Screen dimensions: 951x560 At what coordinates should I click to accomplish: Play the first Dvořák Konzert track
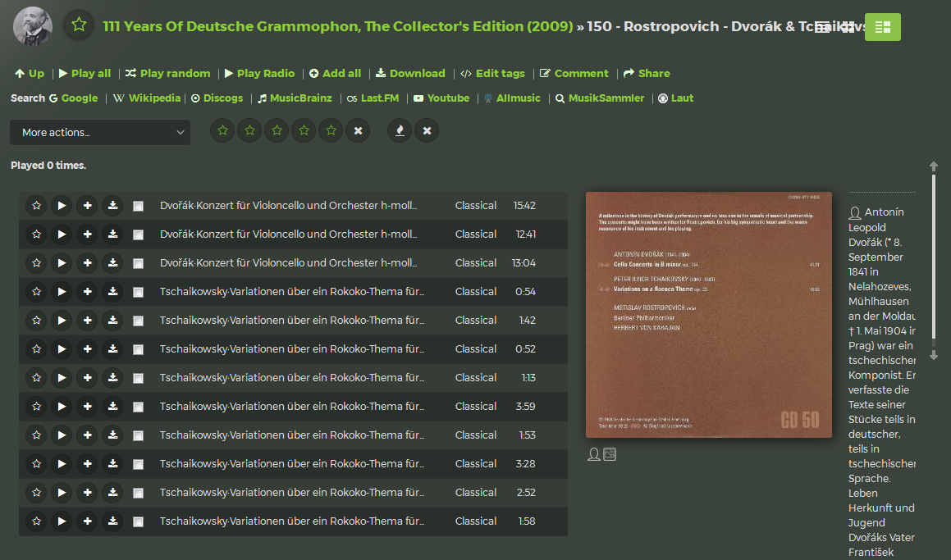62,206
